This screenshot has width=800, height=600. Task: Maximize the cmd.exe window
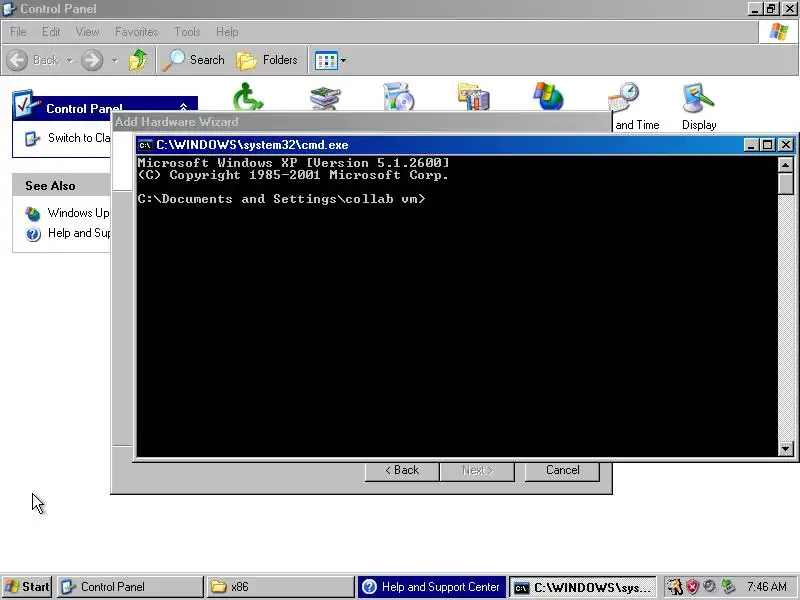[x=768, y=145]
